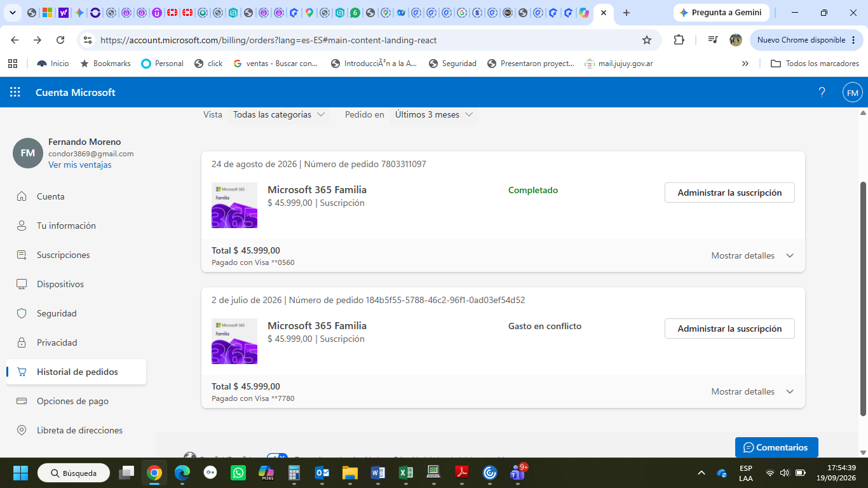868x488 pixels.
Task: Launch Word from the taskbar
Action: point(378,473)
